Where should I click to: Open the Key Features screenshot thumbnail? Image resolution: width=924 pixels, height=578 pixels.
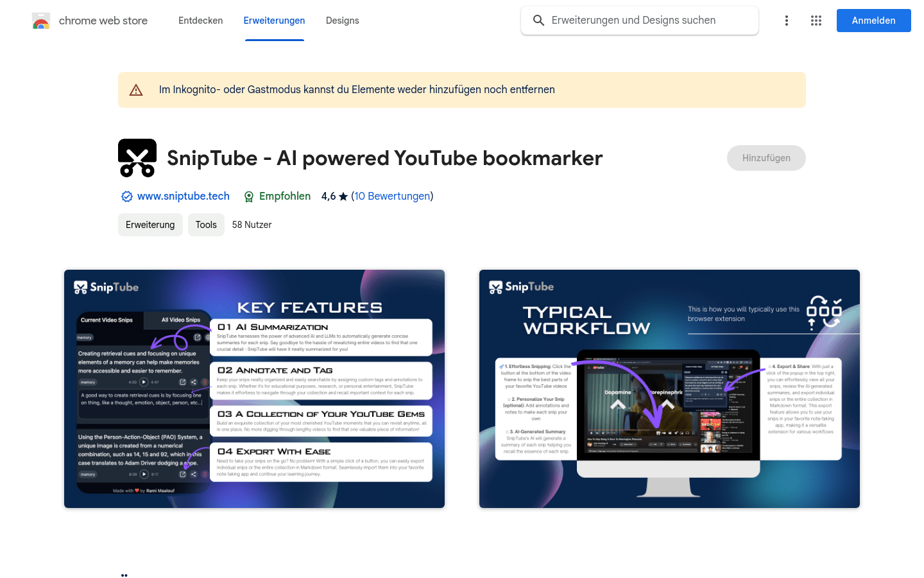click(x=254, y=389)
